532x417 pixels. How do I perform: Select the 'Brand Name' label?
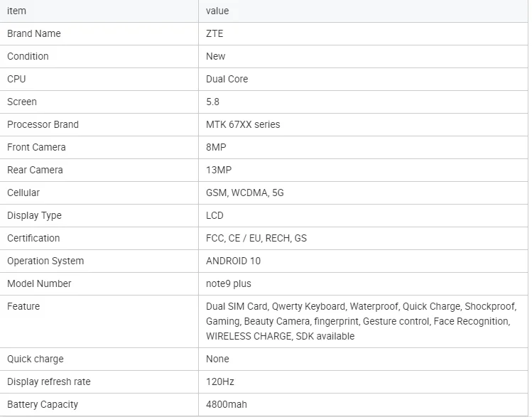[34, 33]
